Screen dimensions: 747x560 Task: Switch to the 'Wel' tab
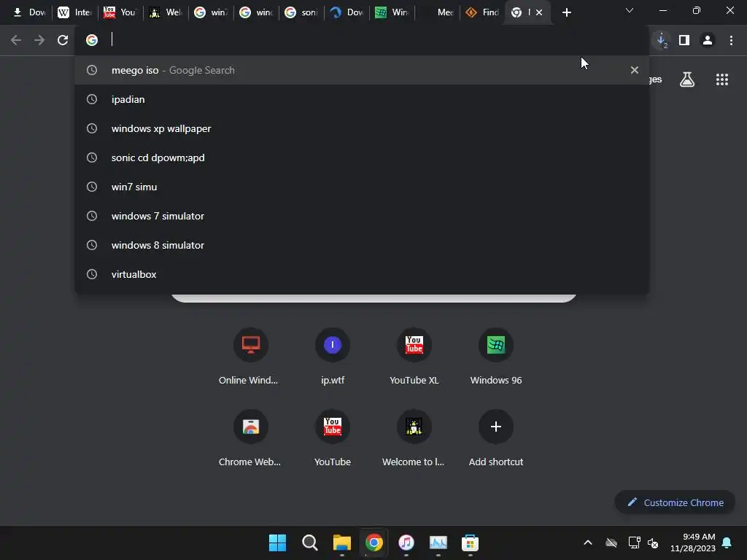166,12
